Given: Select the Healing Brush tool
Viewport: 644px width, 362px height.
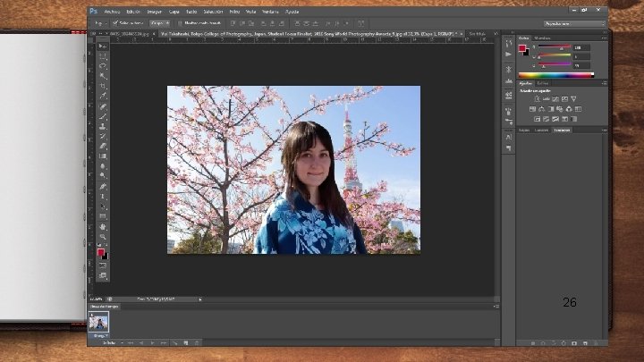Looking at the screenshot, I should point(102,106).
